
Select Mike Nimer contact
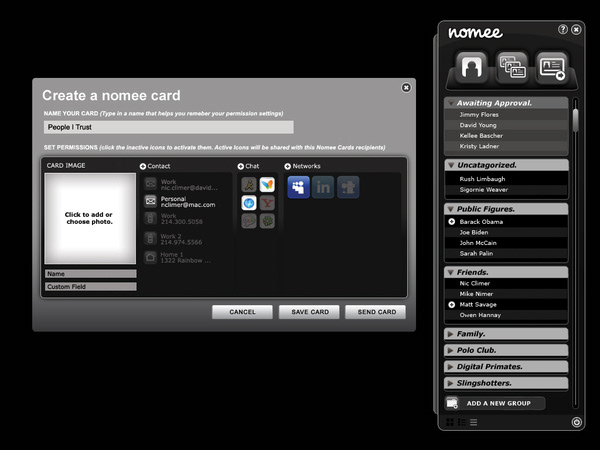click(x=506, y=294)
